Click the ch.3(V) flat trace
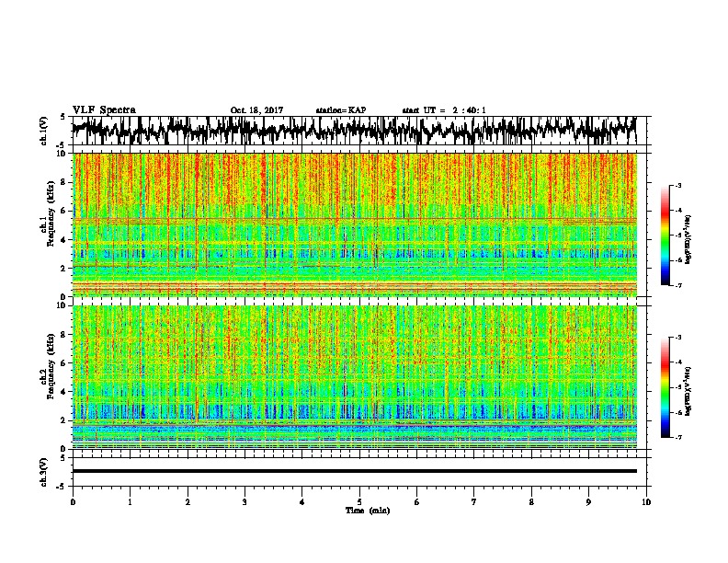 coord(355,471)
